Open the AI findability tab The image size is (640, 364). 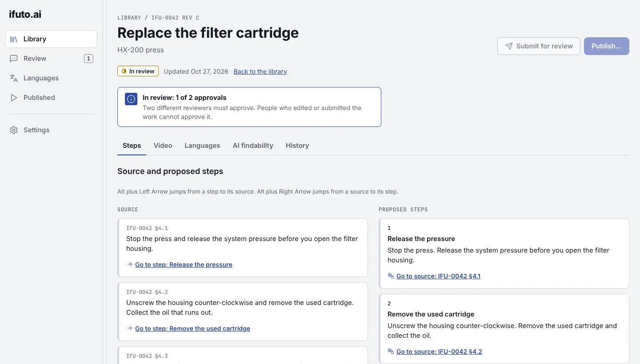click(253, 146)
